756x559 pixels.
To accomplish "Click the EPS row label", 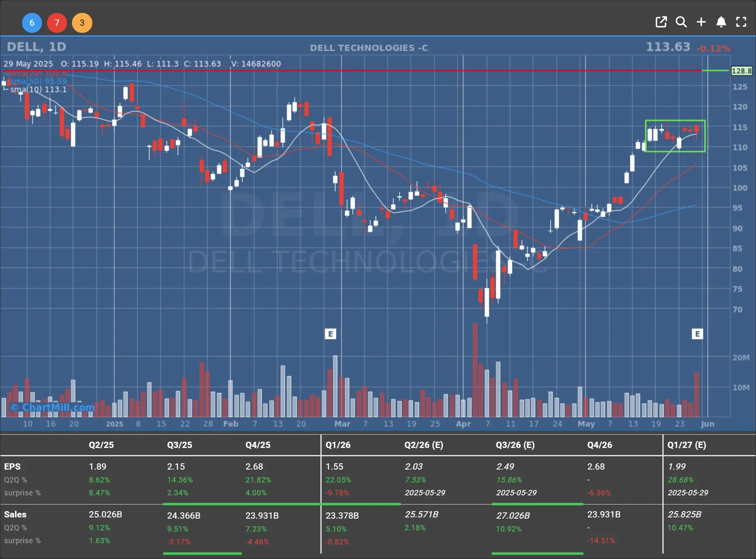I will (12, 467).
